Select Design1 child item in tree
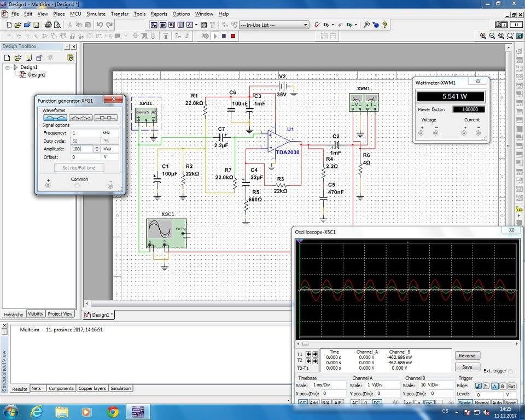The image size is (525, 420). [36, 75]
